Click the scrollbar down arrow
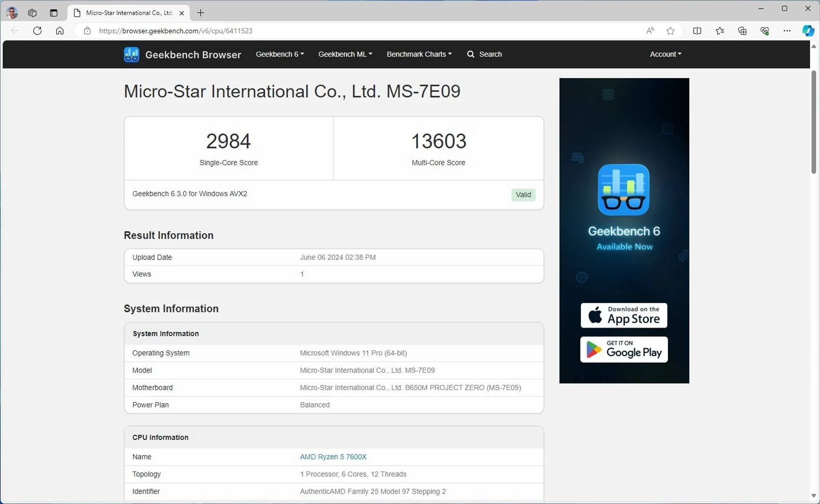 (814, 496)
